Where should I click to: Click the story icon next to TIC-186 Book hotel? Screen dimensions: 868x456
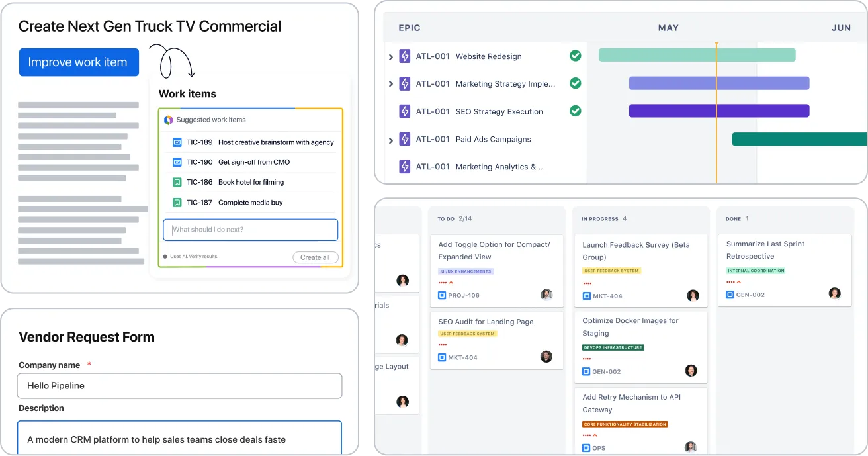click(176, 182)
